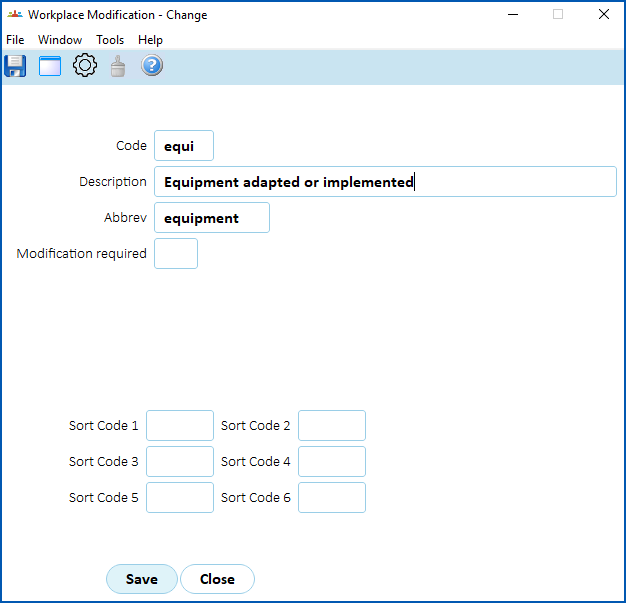Image resolution: width=626 pixels, height=603 pixels.
Task: Open settings via the gear icon
Action: tap(85, 65)
